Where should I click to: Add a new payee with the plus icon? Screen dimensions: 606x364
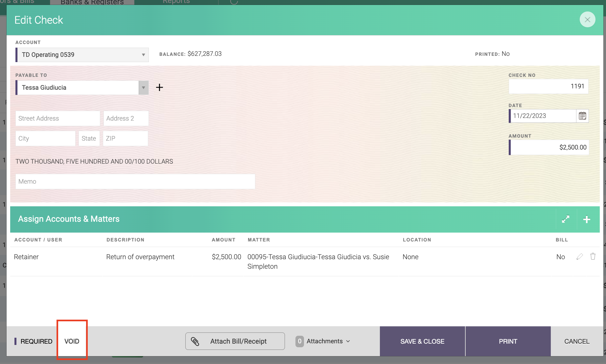point(159,87)
